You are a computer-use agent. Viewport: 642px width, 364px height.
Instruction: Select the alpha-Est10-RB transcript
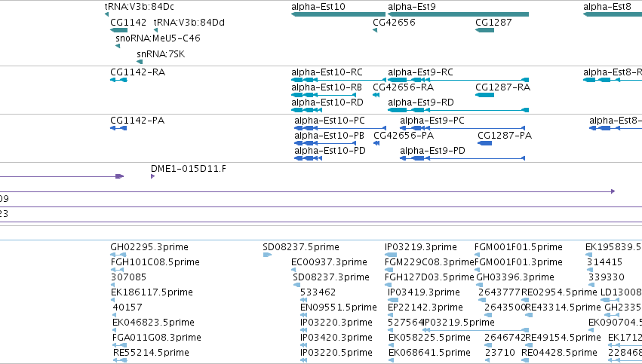tap(324, 95)
